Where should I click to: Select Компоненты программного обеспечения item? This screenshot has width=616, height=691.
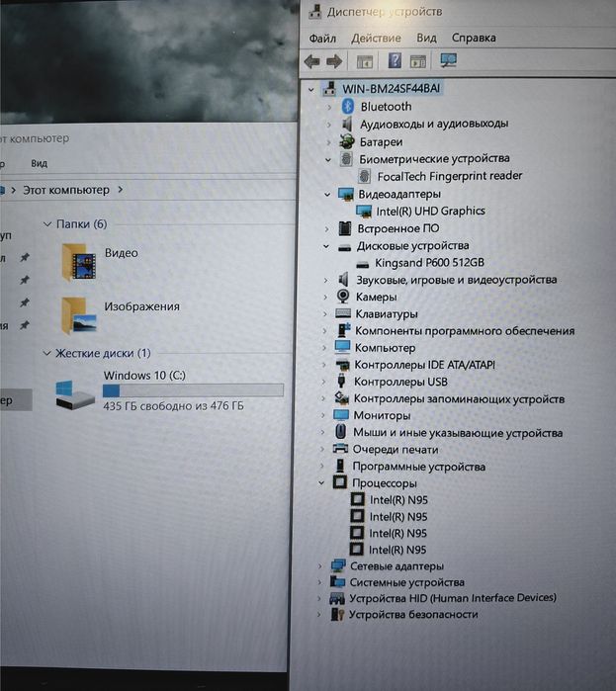click(465, 331)
